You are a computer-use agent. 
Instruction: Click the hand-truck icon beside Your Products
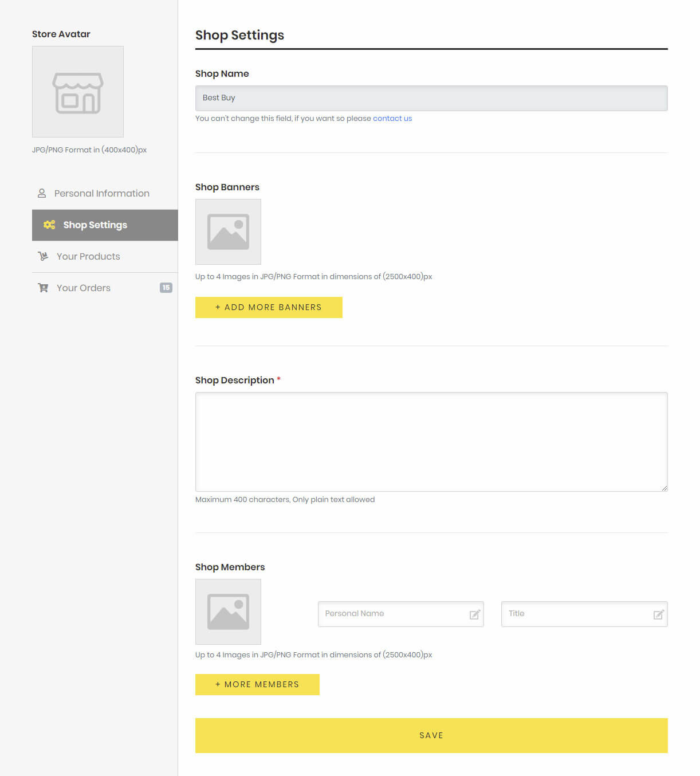click(43, 256)
